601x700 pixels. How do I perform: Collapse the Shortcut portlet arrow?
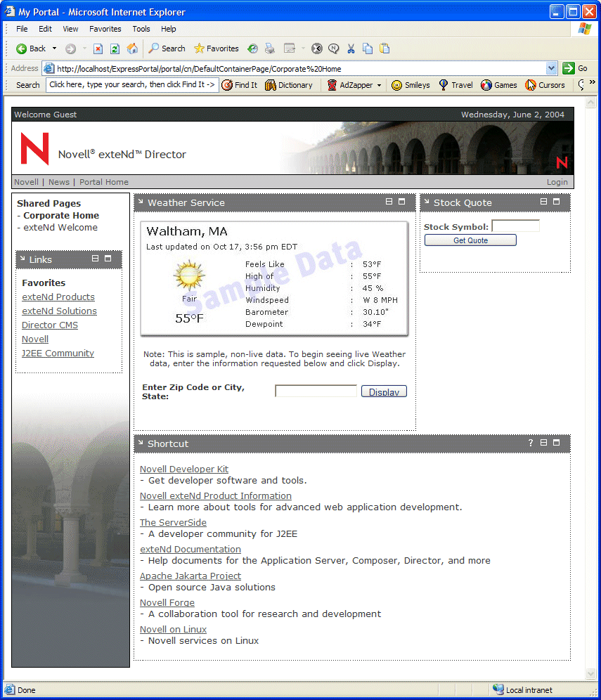pos(141,443)
